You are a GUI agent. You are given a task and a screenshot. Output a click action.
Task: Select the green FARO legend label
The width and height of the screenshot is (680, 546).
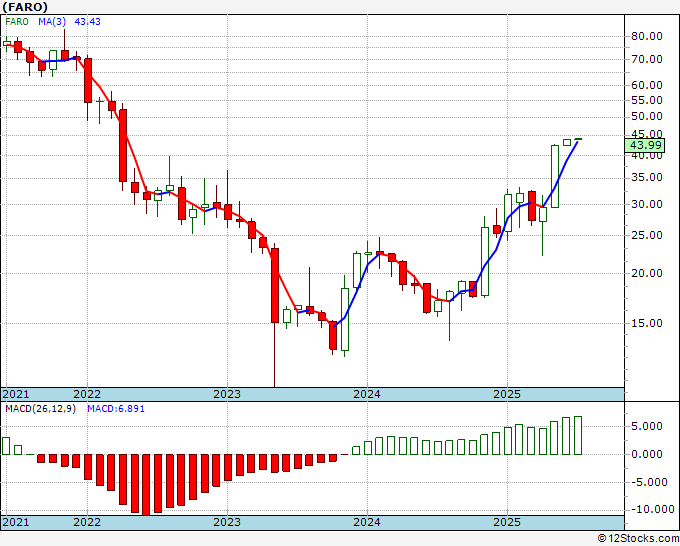(17, 21)
